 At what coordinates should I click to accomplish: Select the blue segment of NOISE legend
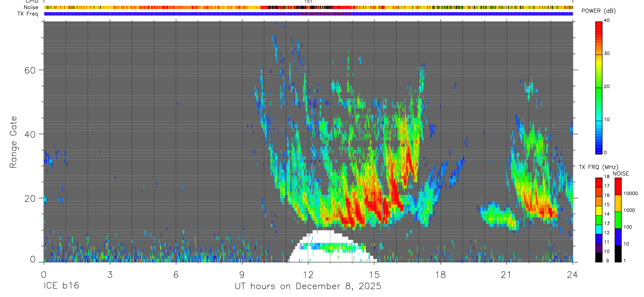[x=618, y=236]
